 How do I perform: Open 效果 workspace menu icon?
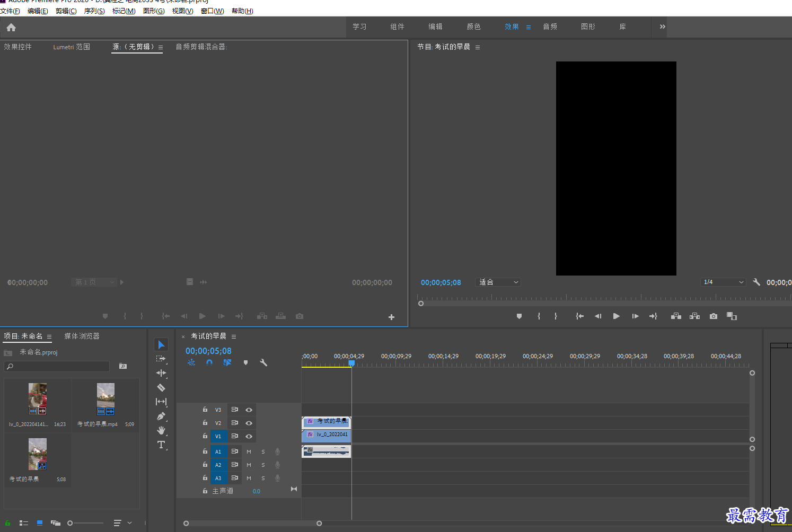click(x=529, y=27)
